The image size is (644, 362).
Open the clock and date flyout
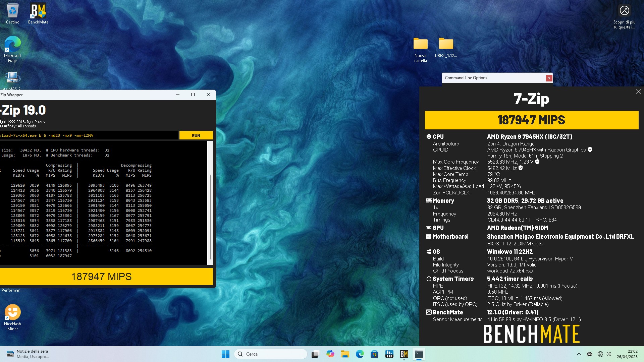627,354
